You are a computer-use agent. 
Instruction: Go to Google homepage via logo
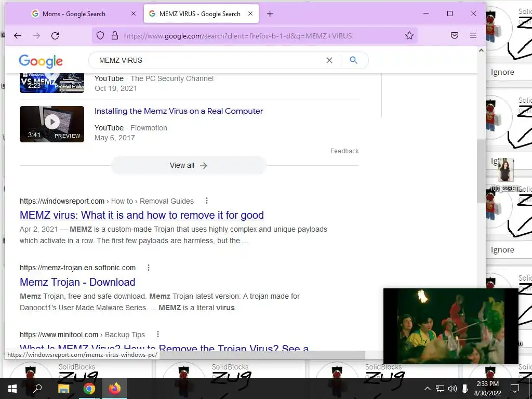pos(41,61)
